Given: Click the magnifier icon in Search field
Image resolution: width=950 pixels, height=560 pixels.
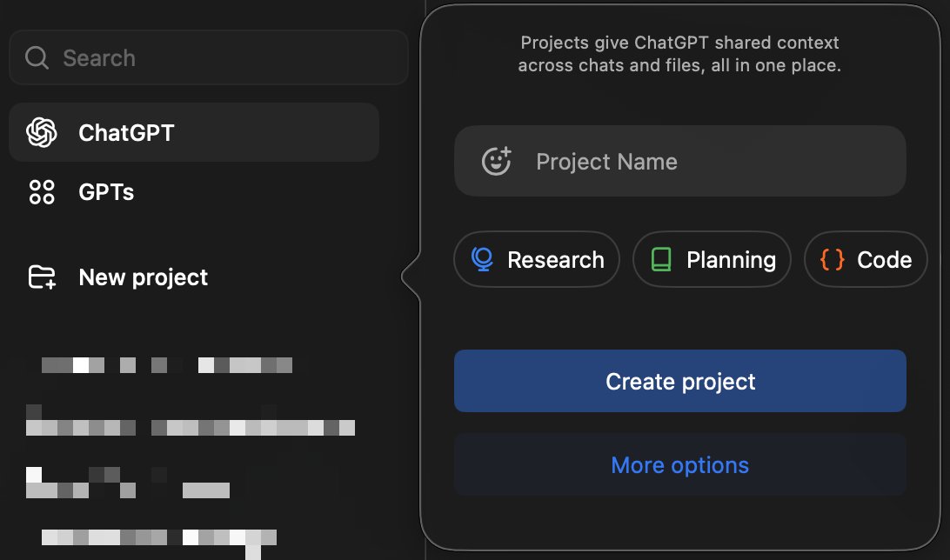Looking at the screenshot, I should 37,58.
